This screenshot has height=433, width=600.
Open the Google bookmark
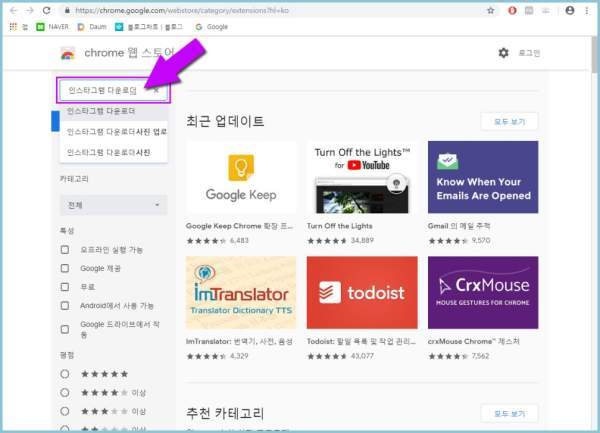point(212,27)
